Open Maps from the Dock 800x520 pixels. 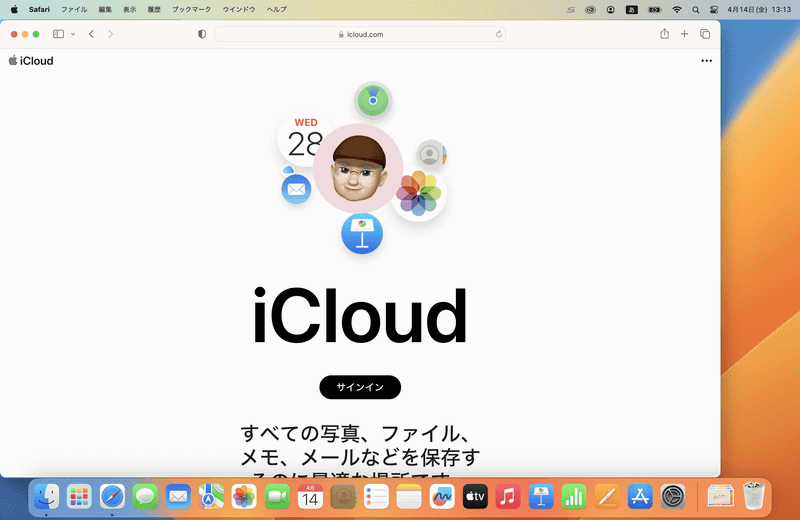[x=211, y=497]
